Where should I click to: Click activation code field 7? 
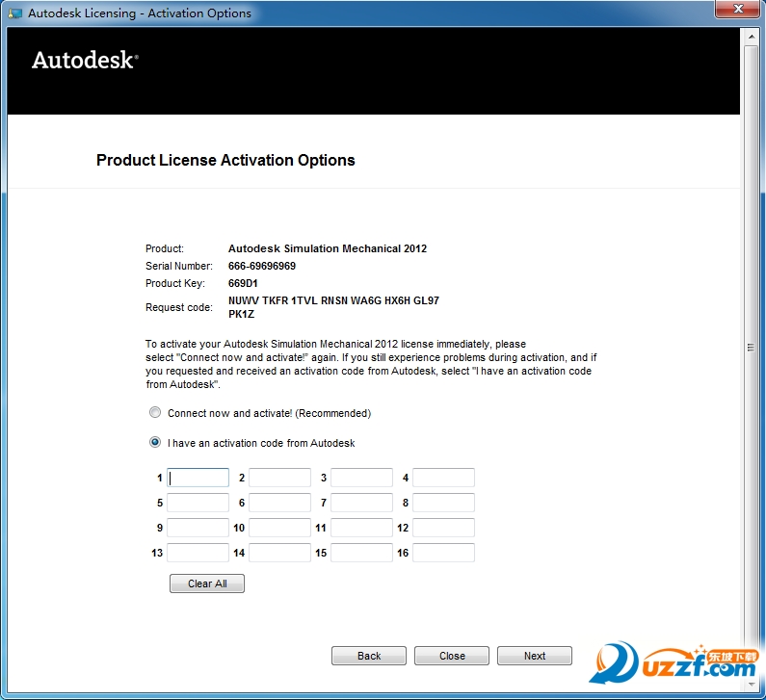pos(361,503)
